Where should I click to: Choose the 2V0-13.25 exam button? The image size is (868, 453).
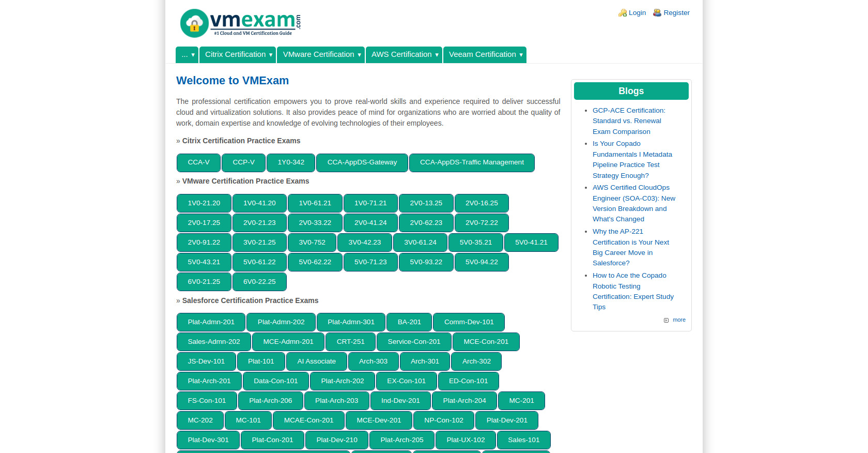tap(426, 203)
